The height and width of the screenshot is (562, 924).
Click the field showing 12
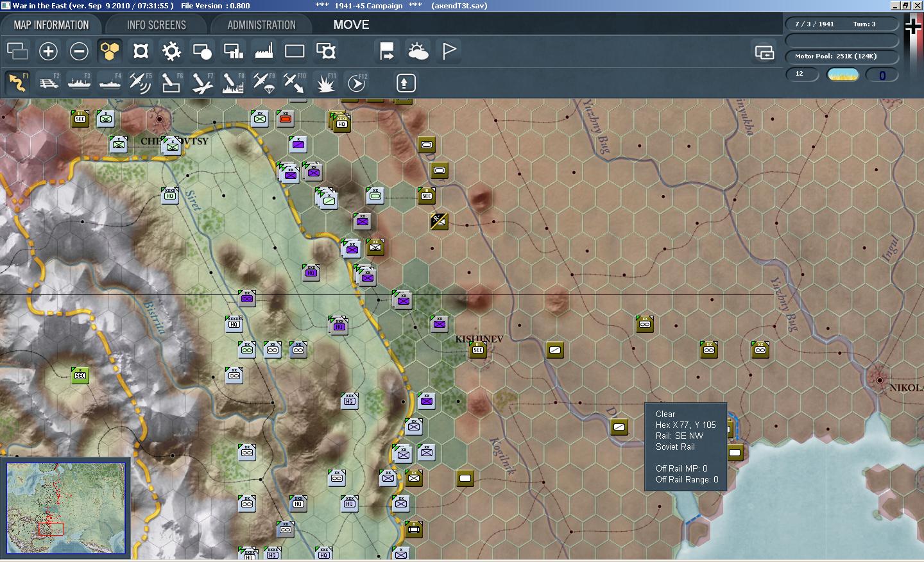pyautogui.click(x=803, y=74)
